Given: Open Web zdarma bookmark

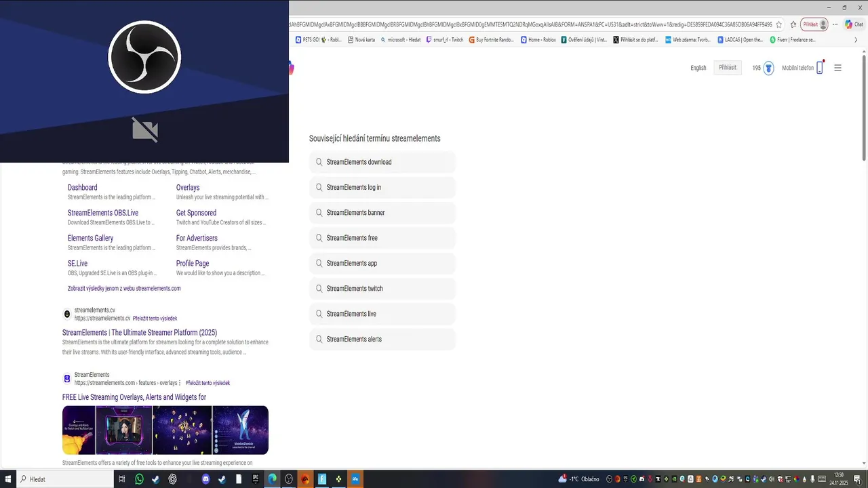Looking at the screenshot, I should pos(688,40).
